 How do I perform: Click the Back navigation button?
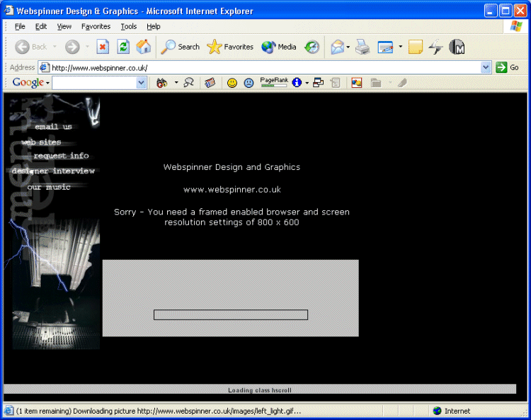[x=31, y=47]
